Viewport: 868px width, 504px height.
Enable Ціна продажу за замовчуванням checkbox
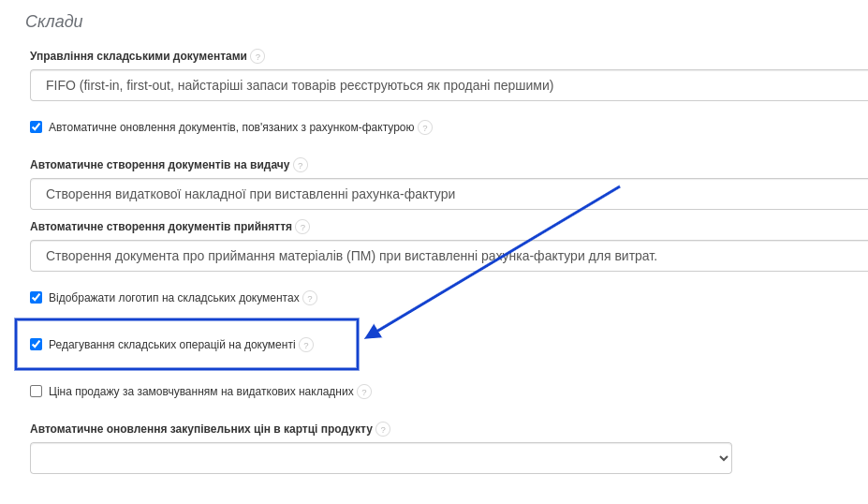pos(37,392)
